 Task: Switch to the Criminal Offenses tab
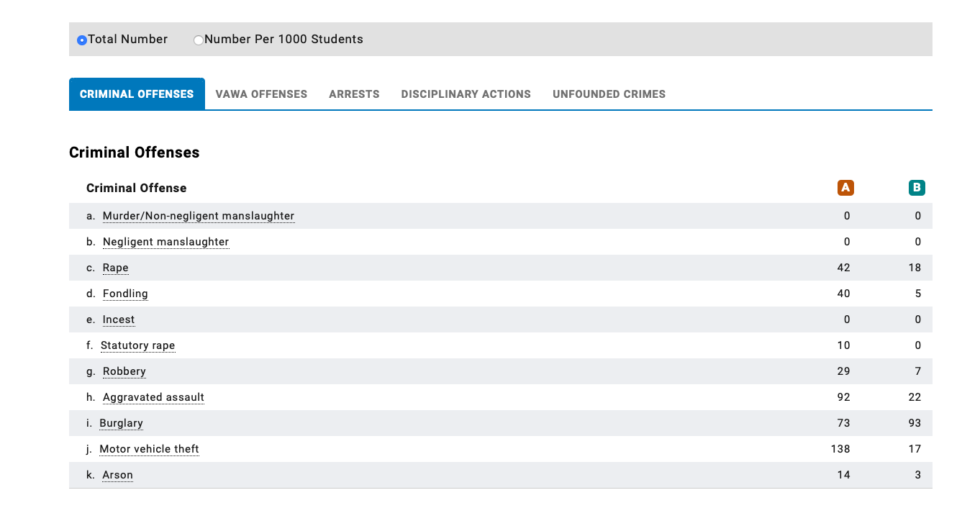point(137,94)
